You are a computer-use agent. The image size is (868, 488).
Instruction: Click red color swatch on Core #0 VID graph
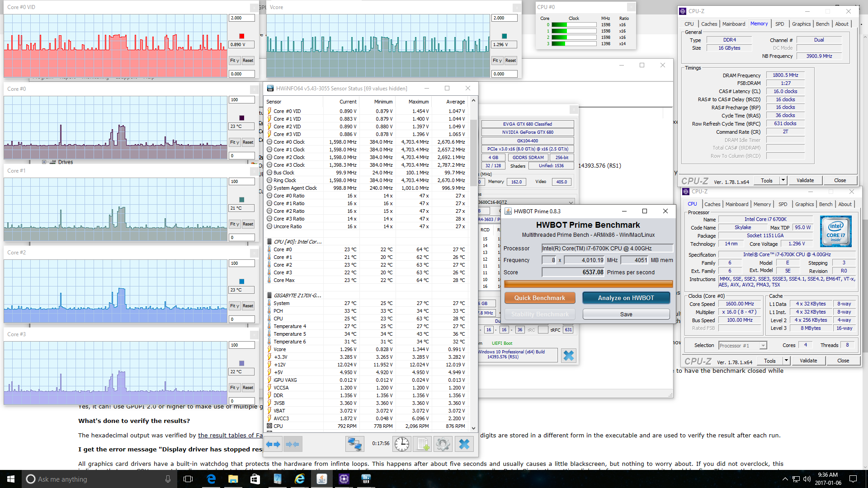pyautogui.click(x=242, y=36)
